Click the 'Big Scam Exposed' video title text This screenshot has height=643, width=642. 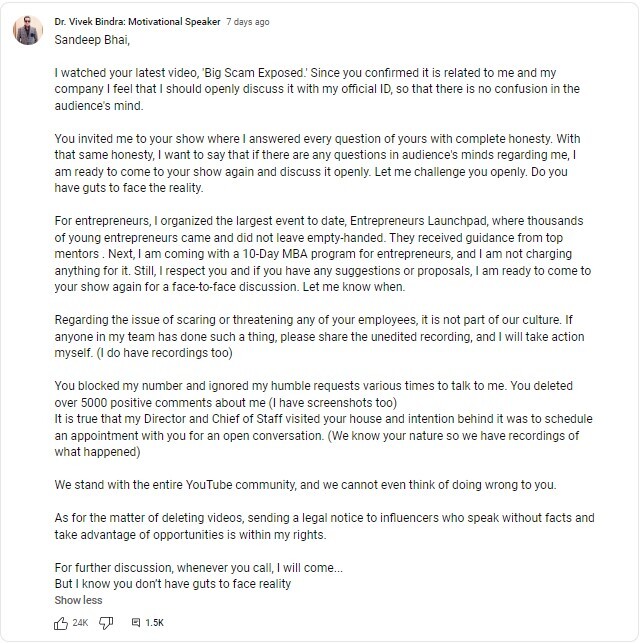pos(254,73)
